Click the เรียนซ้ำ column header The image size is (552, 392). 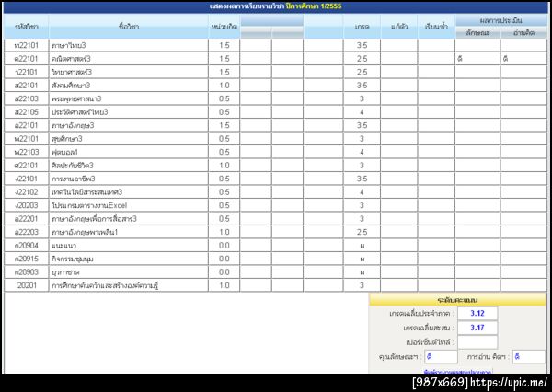click(x=436, y=27)
